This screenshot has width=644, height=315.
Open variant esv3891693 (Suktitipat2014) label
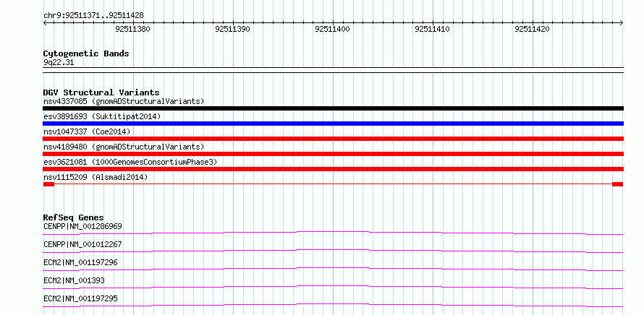(x=102, y=116)
